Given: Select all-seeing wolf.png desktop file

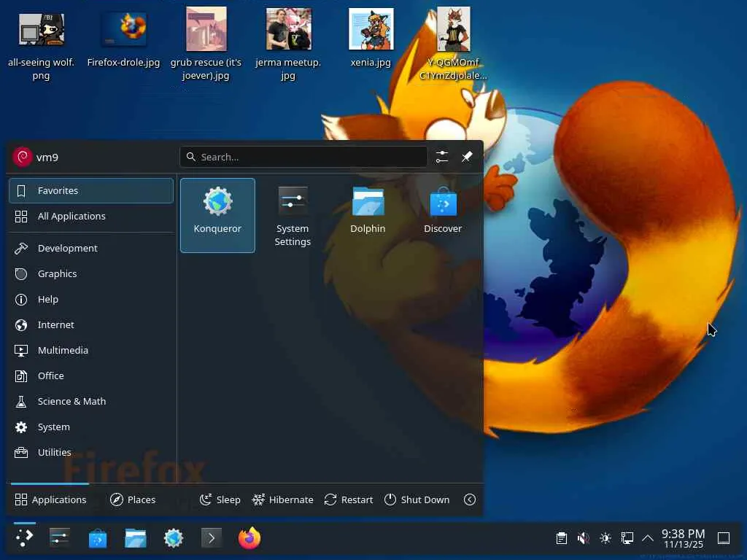Looking at the screenshot, I should pyautogui.click(x=42, y=44).
